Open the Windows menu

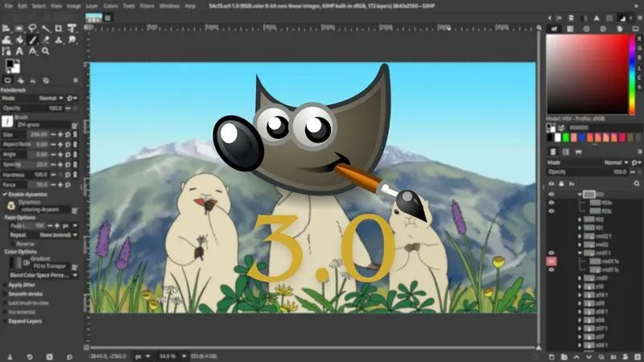[169, 6]
